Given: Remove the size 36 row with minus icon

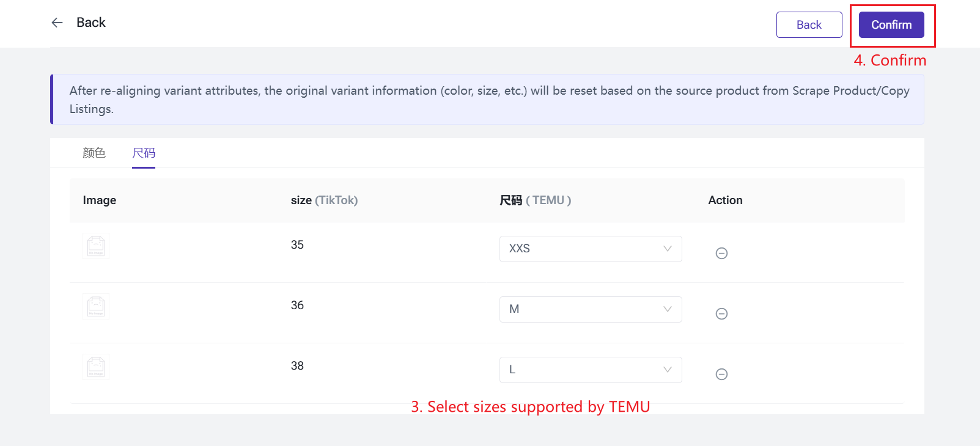Looking at the screenshot, I should (x=721, y=313).
